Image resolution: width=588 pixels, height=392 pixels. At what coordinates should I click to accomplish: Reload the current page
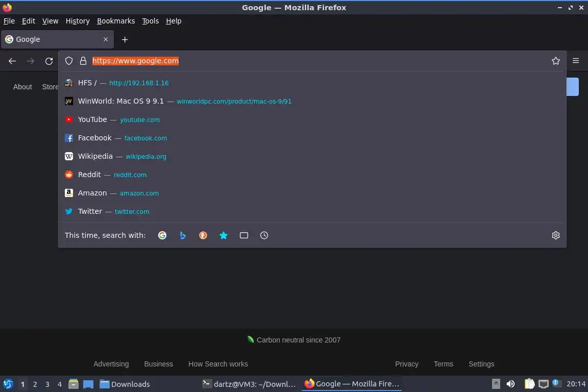[49, 61]
